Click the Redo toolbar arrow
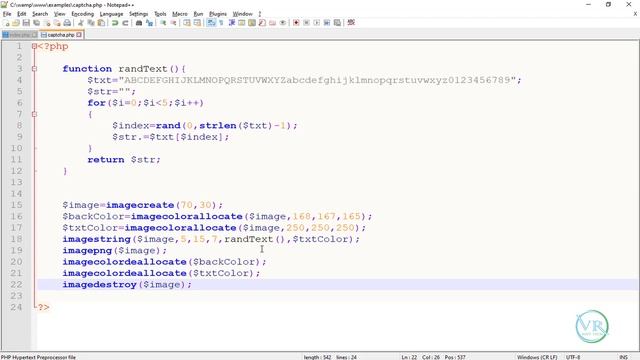The image size is (640, 360). click(125, 23)
